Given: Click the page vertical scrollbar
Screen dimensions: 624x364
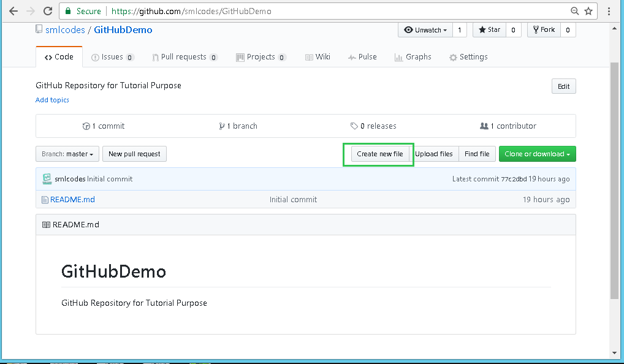Looking at the screenshot, I should [x=615, y=184].
